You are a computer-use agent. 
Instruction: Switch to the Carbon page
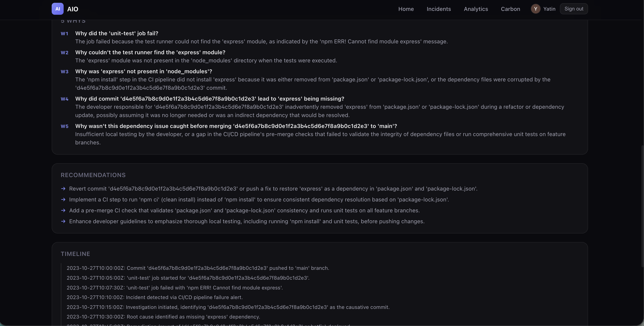tap(510, 9)
